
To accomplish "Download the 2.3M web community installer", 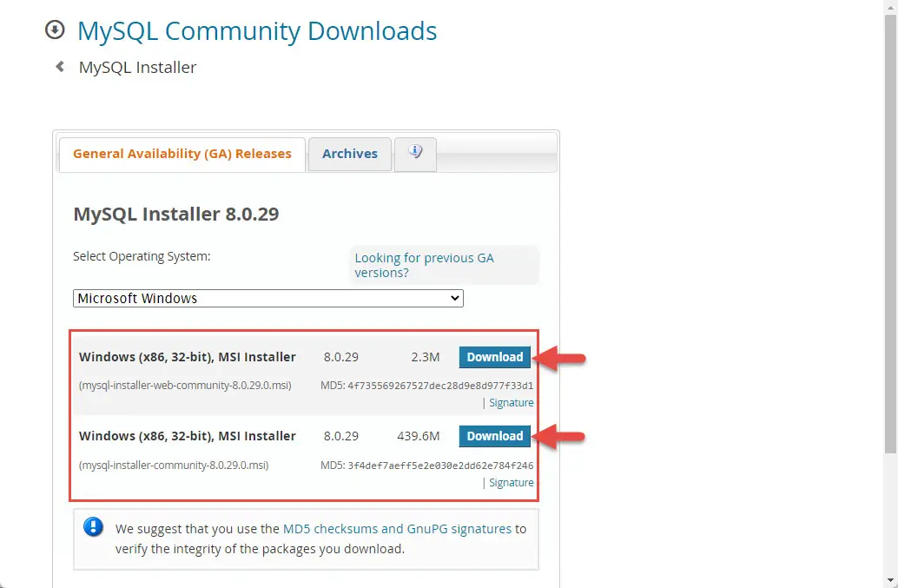I will pos(495,357).
